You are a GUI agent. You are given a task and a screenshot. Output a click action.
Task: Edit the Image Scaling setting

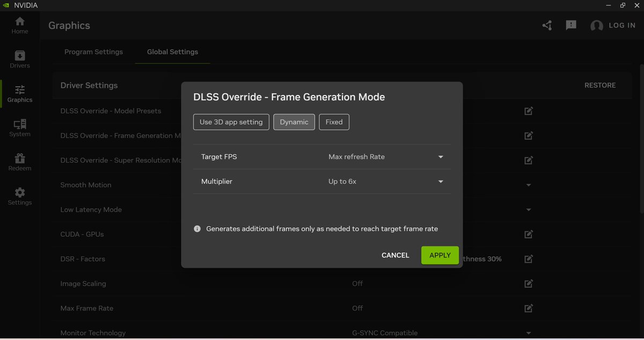529,284
